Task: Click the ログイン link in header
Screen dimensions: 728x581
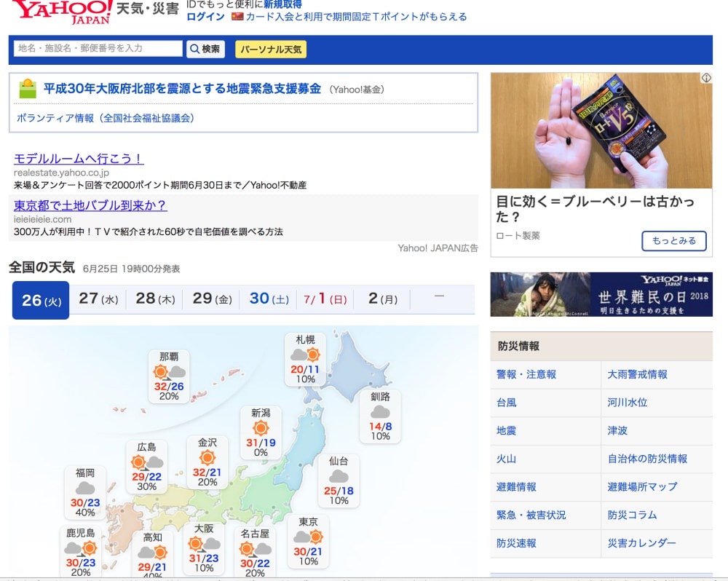Action: 205,17
